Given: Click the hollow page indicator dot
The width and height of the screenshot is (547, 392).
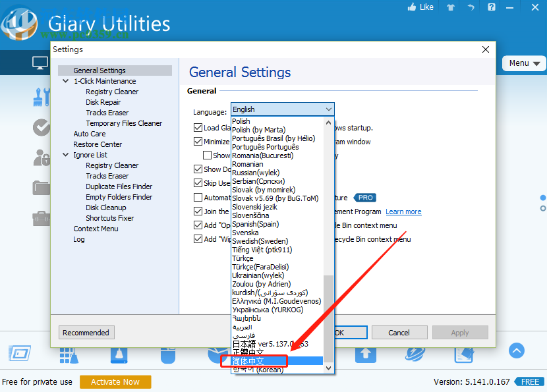Looking at the screenshot, I should [x=543, y=208].
